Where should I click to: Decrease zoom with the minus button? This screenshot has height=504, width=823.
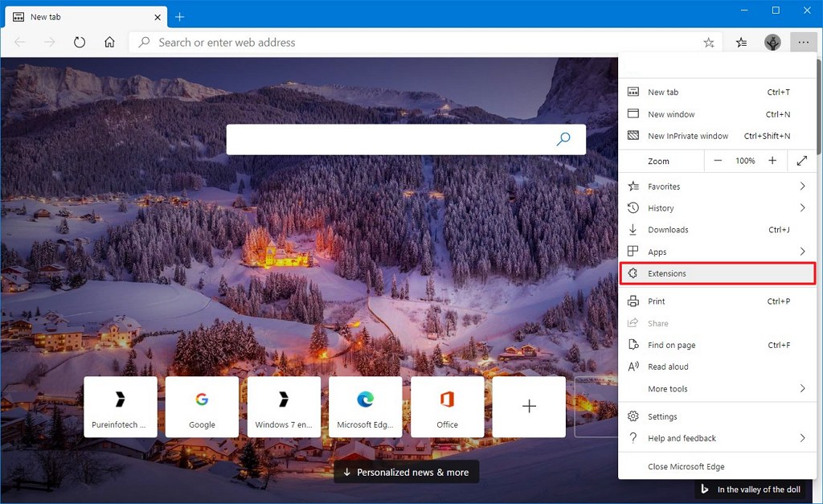tap(718, 161)
